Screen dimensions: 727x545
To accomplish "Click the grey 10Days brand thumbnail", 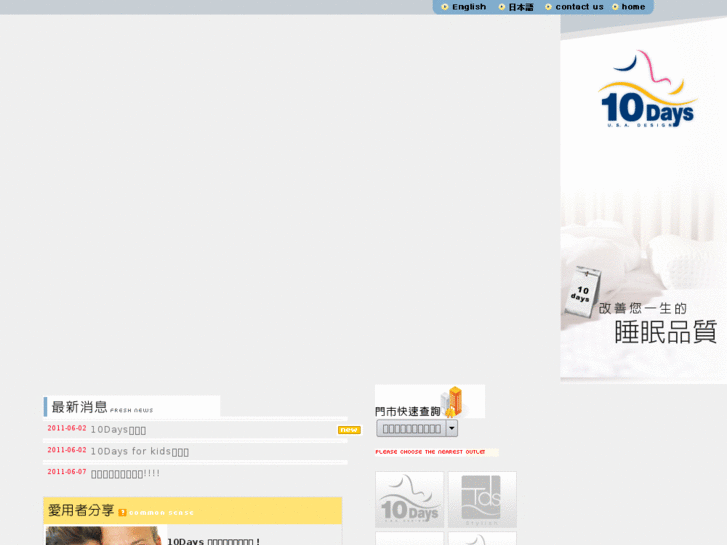I will coord(409,500).
